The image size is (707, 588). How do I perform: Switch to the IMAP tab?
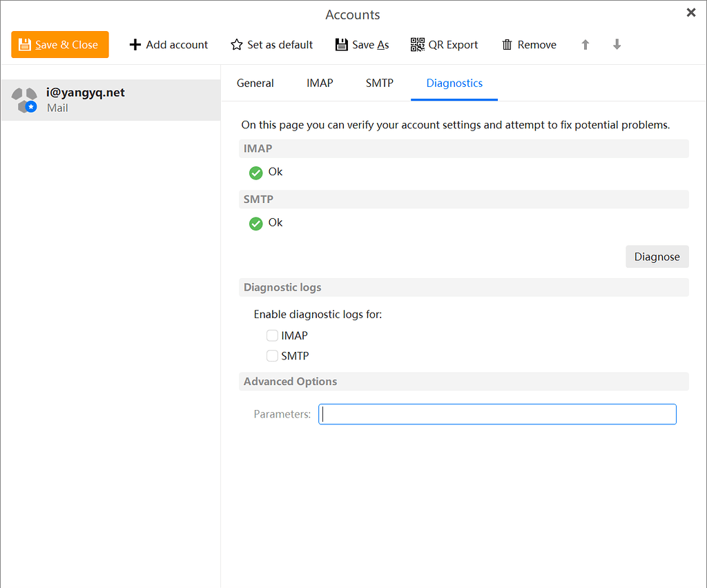click(x=319, y=82)
